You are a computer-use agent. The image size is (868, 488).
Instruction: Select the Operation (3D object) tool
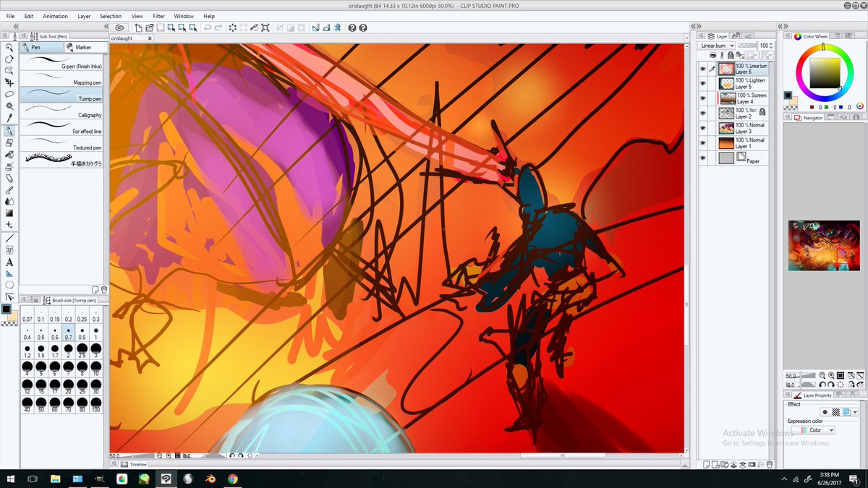9,71
